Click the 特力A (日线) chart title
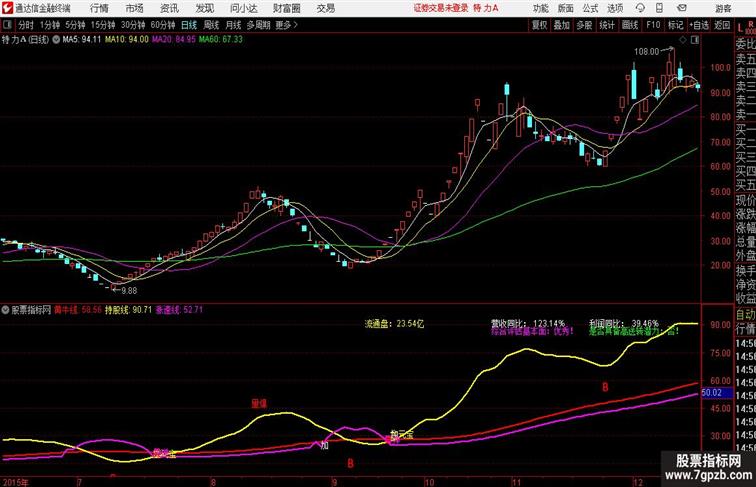Image resolution: width=756 pixels, height=487 pixels. click(x=26, y=40)
